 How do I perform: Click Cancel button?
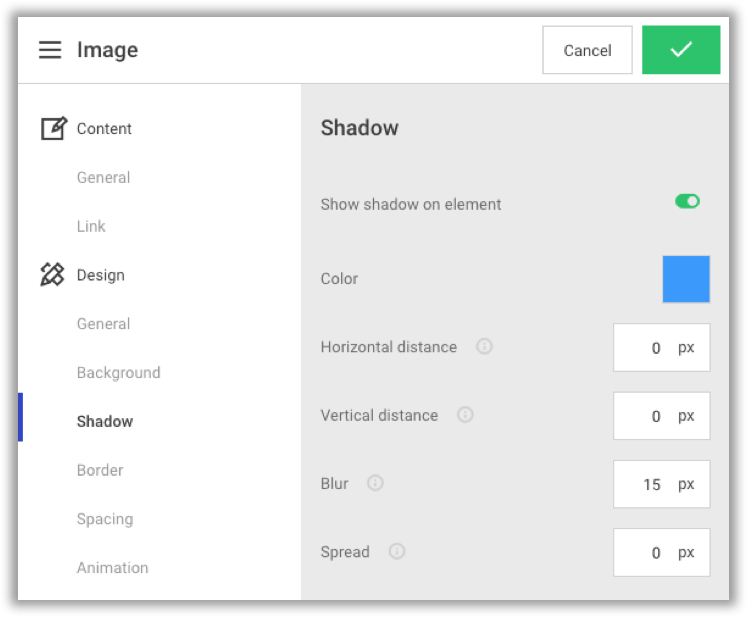coord(587,50)
